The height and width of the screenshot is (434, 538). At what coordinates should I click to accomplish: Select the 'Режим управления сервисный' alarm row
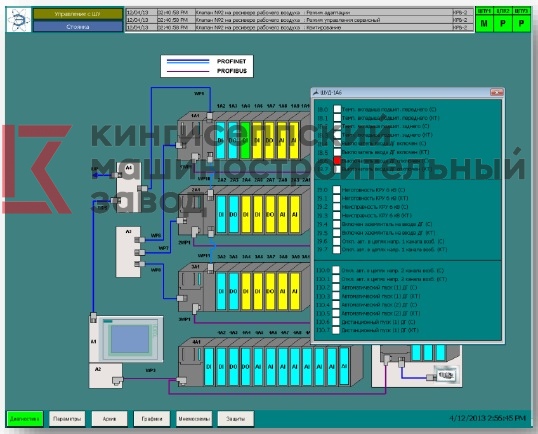(x=299, y=20)
